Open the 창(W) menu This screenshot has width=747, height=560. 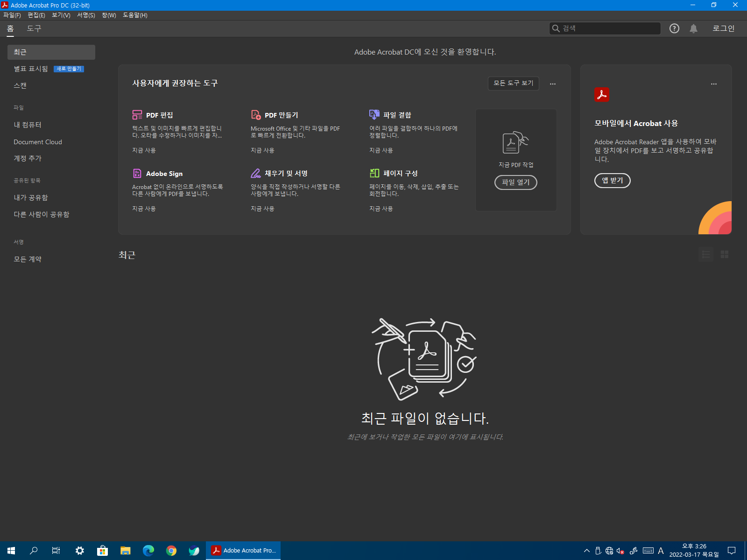(109, 15)
